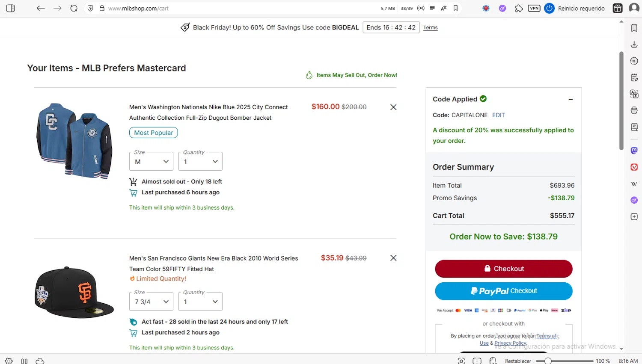This screenshot has width=642, height=364.
Task: Open the San Francisco Giants hat product title
Action: point(214,263)
